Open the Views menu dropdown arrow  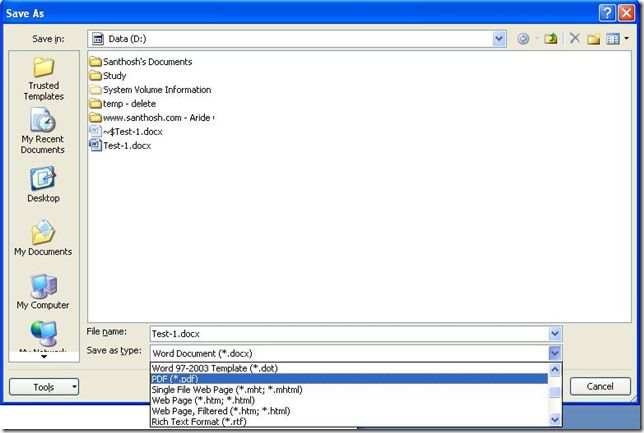(626, 39)
